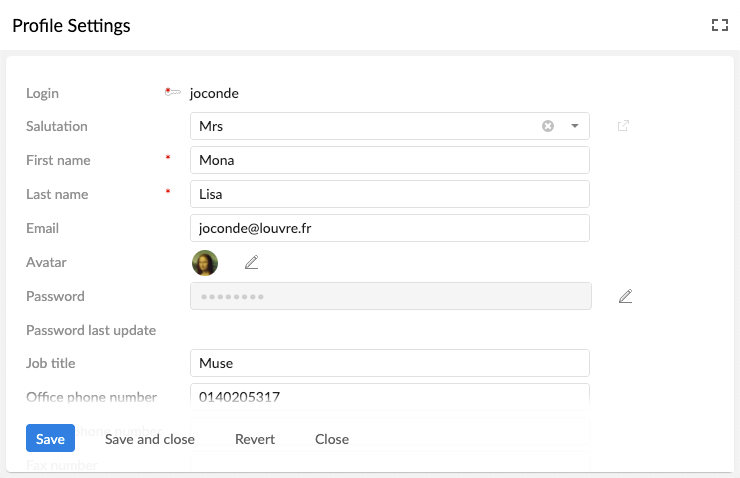Click the key icon beside Login

(173, 93)
